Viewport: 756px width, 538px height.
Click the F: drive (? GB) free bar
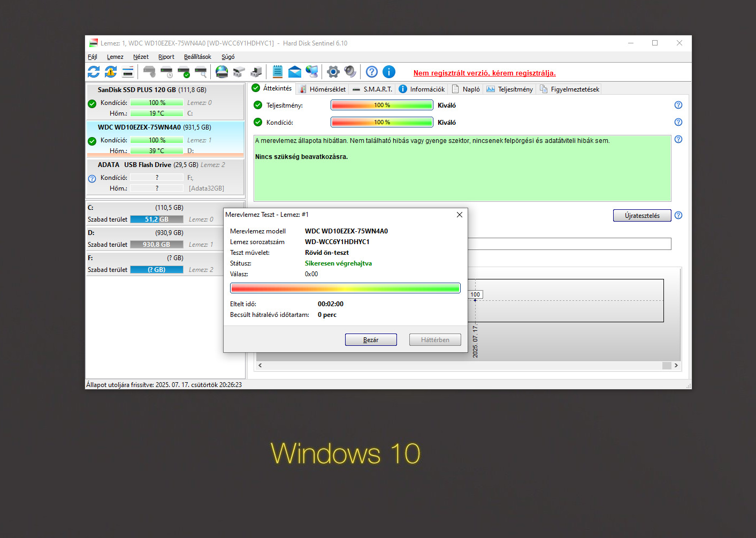point(157,270)
